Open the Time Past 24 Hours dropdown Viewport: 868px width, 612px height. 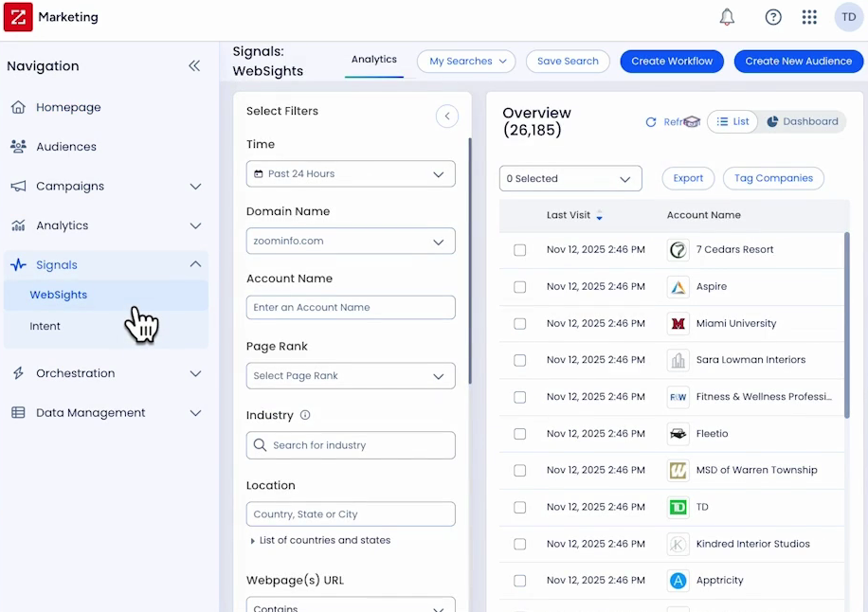coord(351,173)
